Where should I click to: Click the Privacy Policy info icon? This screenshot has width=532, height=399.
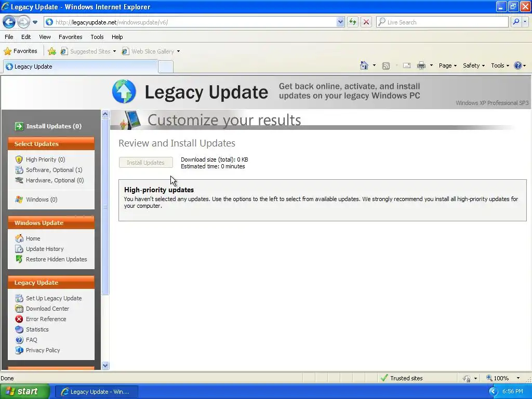click(19, 350)
